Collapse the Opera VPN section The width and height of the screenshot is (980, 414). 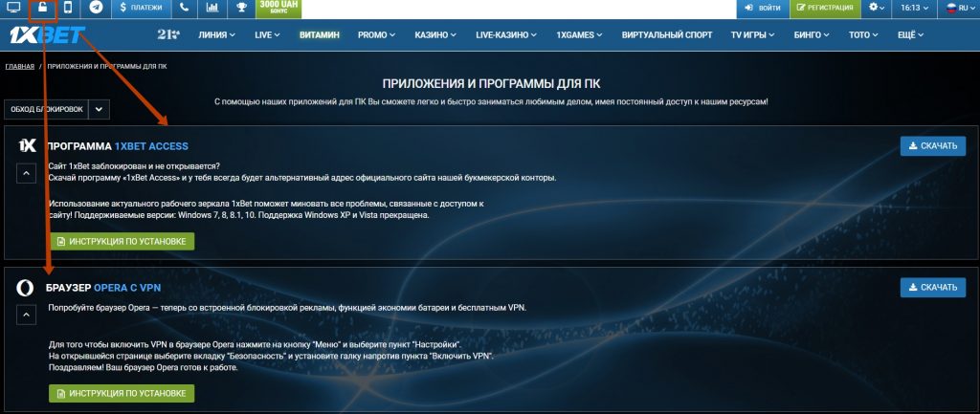tap(26, 315)
